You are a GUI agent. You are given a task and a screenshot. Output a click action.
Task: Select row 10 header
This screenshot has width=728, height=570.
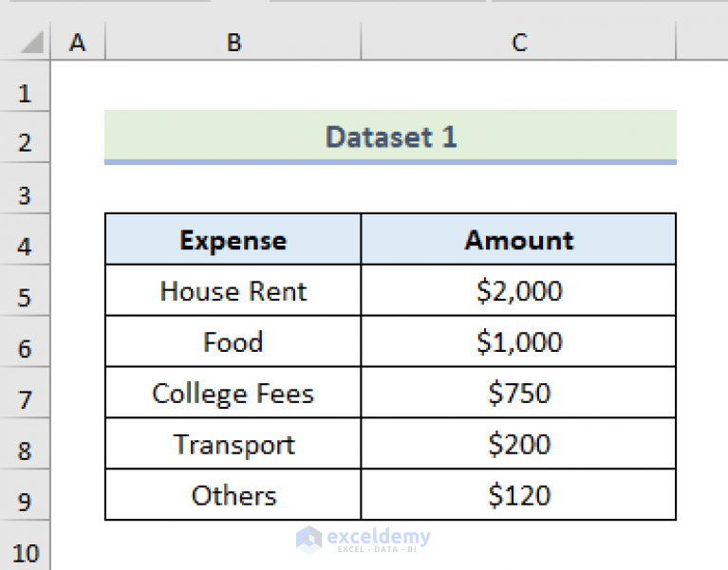pyautogui.click(x=25, y=545)
